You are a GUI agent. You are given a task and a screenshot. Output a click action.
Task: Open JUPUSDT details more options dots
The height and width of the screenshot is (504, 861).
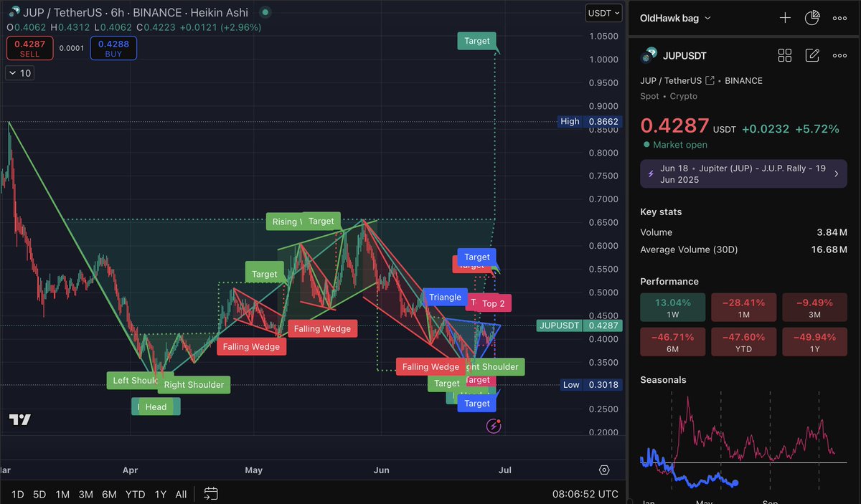point(839,55)
